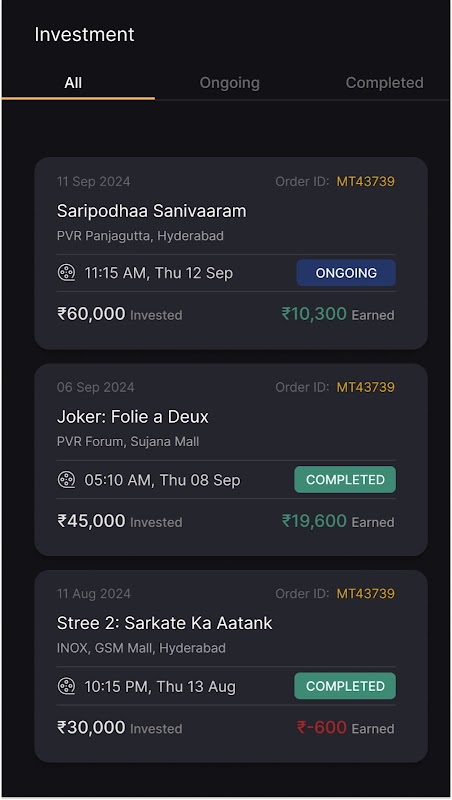The width and height of the screenshot is (452, 800).
Task: Open the Stree 2: Sarkate Ka Aatank title
Action: tap(164, 623)
